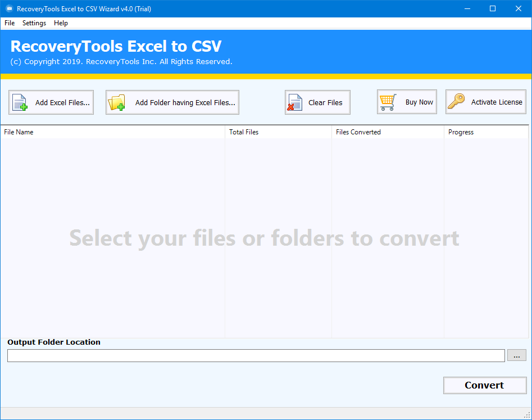Browse output folder with the ... button
Screen dimensions: 532x420
pyautogui.click(x=517, y=355)
